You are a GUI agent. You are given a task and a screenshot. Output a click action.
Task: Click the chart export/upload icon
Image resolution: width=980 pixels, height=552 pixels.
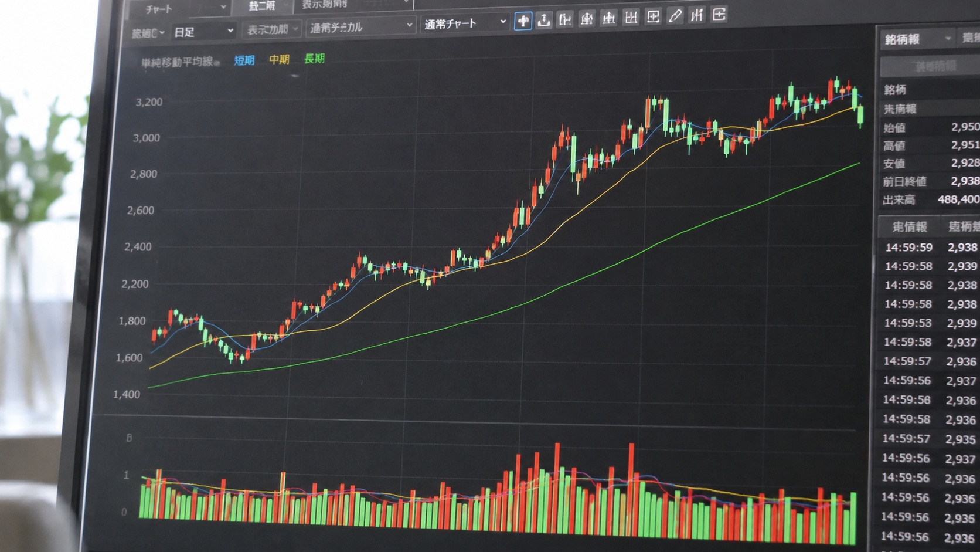coord(544,21)
